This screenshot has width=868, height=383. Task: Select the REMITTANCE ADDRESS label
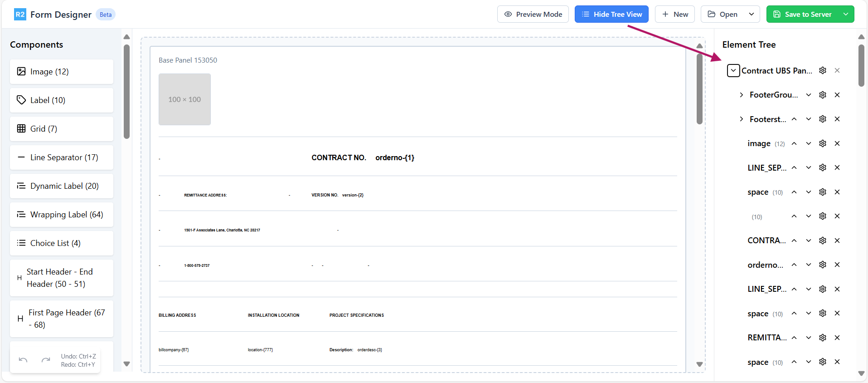click(x=205, y=195)
